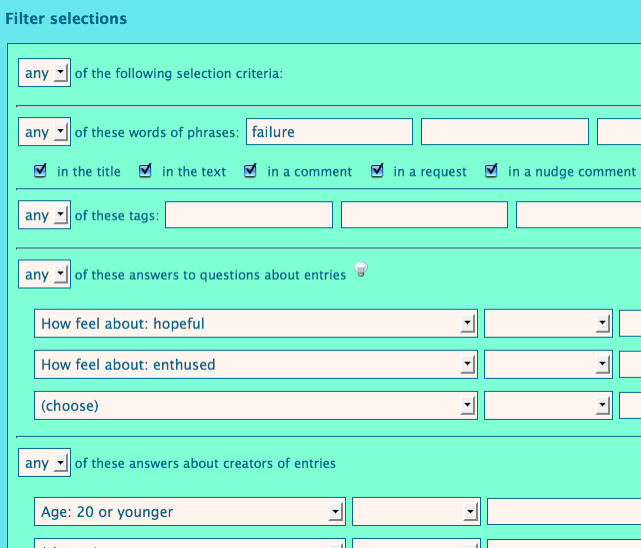Viewport: 641px width, 548px height.
Task: Open the answers about creators "any" dropdown
Action: coord(44,463)
